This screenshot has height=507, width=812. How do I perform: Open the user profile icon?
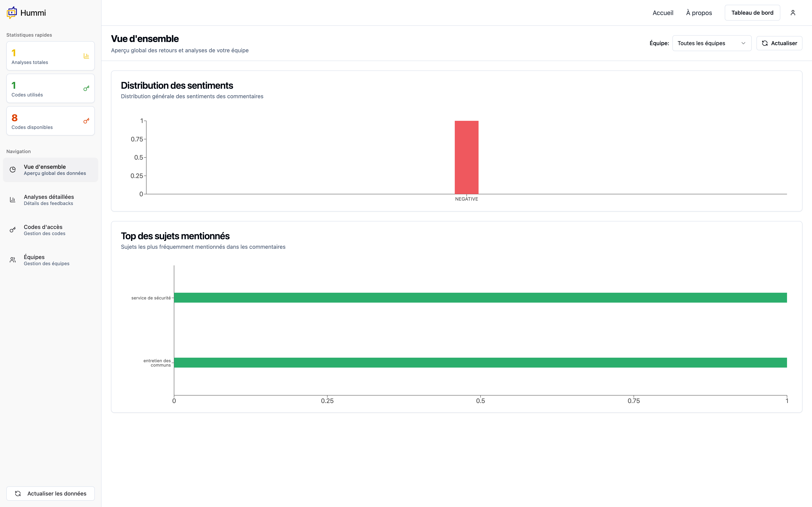[x=793, y=13]
